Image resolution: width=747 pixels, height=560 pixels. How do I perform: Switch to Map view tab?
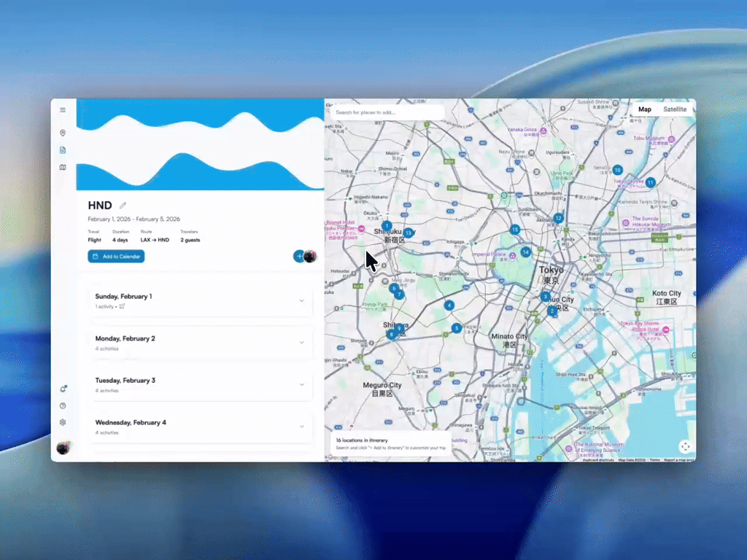[x=645, y=109]
